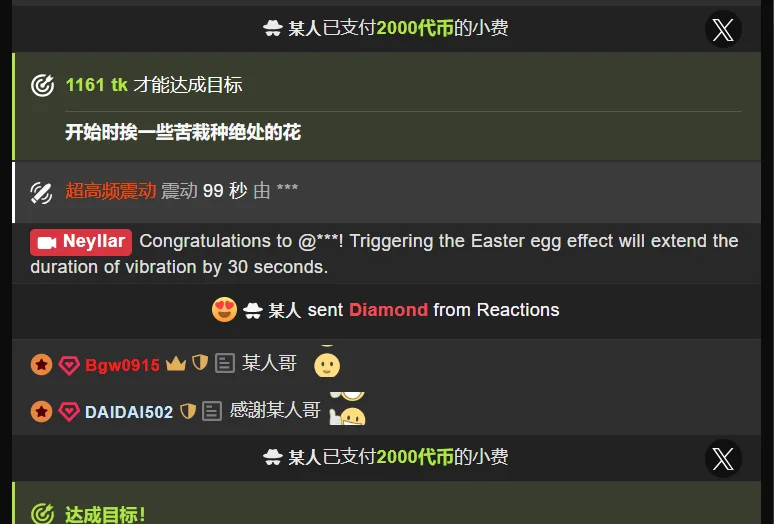Click the shield icon next to Bgw0915
This screenshot has height=524, width=774.
pos(200,363)
